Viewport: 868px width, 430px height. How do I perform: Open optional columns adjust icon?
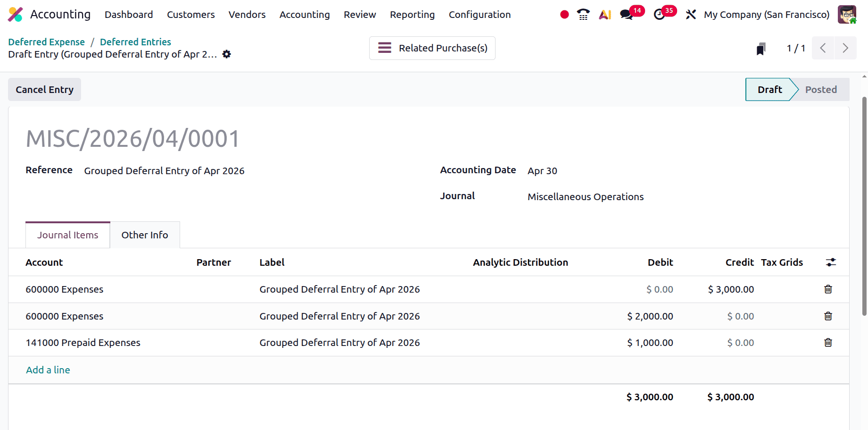point(831,262)
